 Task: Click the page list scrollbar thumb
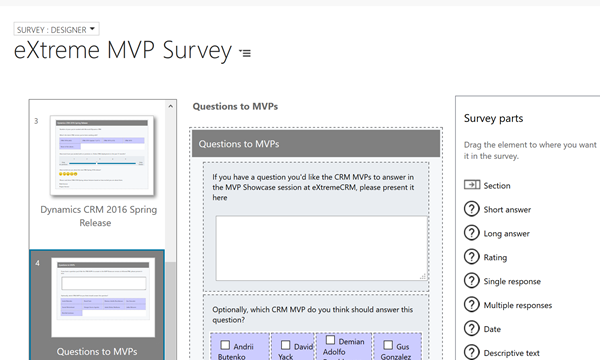(x=171, y=310)
